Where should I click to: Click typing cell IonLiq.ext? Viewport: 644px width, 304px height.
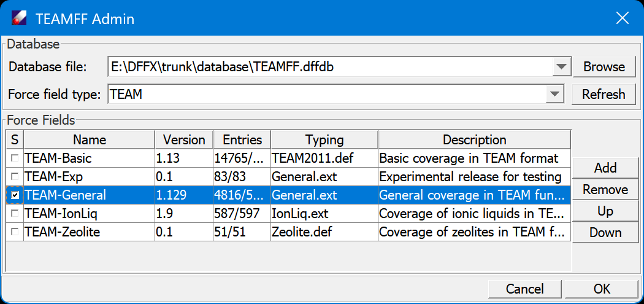324,214
